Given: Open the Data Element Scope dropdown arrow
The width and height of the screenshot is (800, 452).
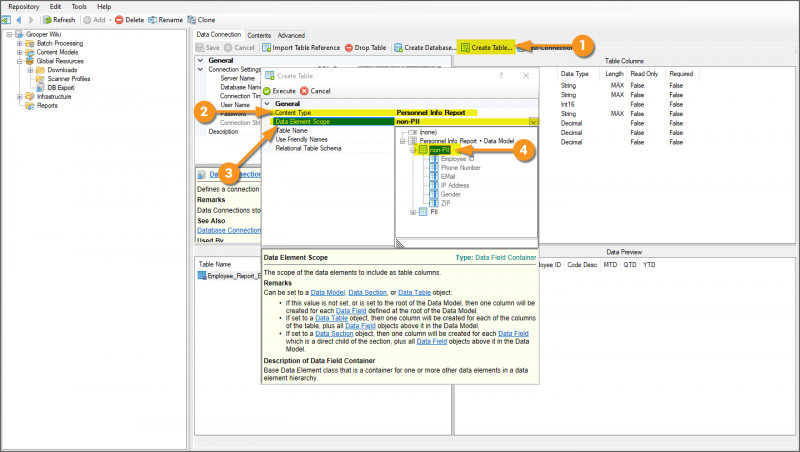Looking at the screenshot, I should (x=533, y=122).
